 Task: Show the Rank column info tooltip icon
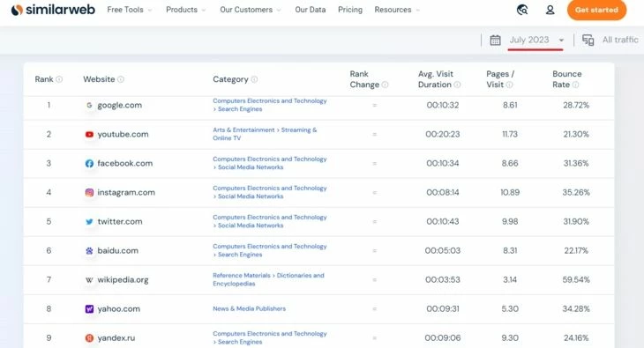59,79
